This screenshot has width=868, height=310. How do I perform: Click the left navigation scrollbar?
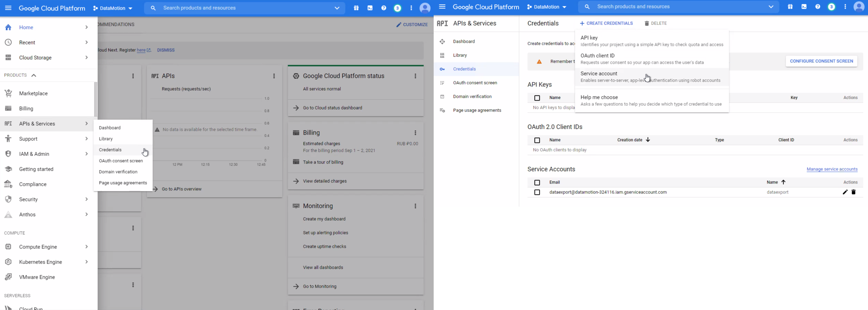pyautogui.click(x=96, y=99)
